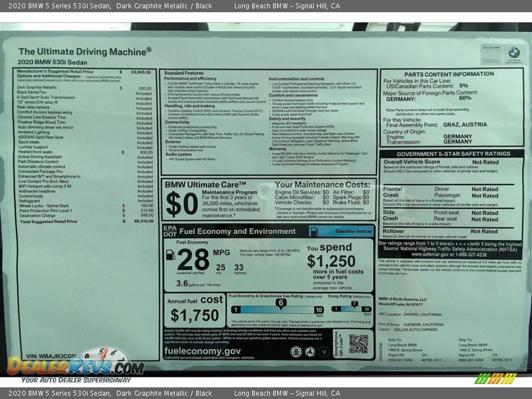Click the 'GRAZ, AUSTRIA' assembly point
532x399 pixels.
(465, 125)
